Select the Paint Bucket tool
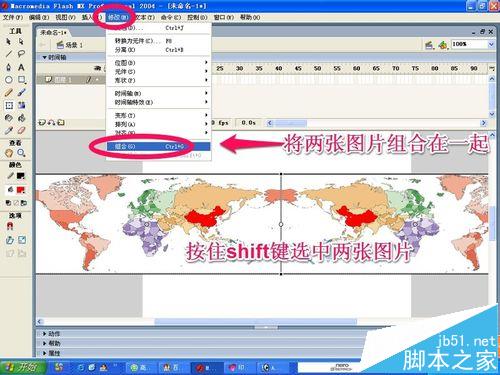 21,118
